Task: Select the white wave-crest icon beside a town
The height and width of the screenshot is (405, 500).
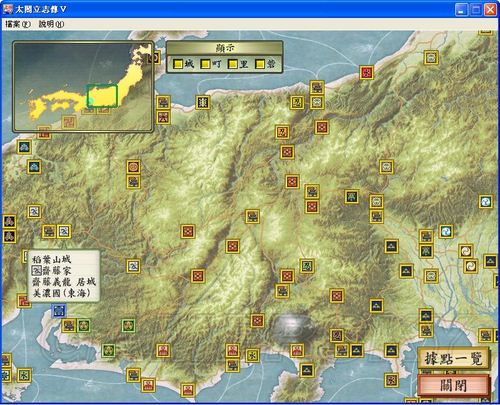Action: (x=64, y=231)
